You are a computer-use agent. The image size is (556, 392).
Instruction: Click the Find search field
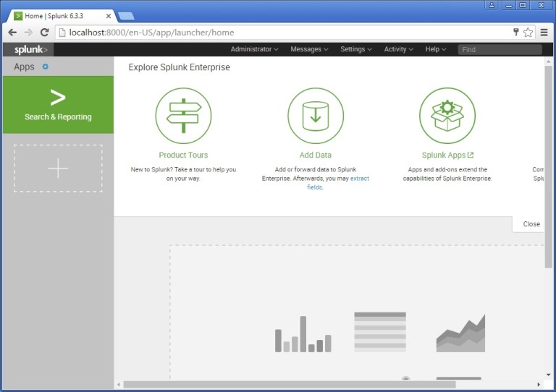point(500,49)
